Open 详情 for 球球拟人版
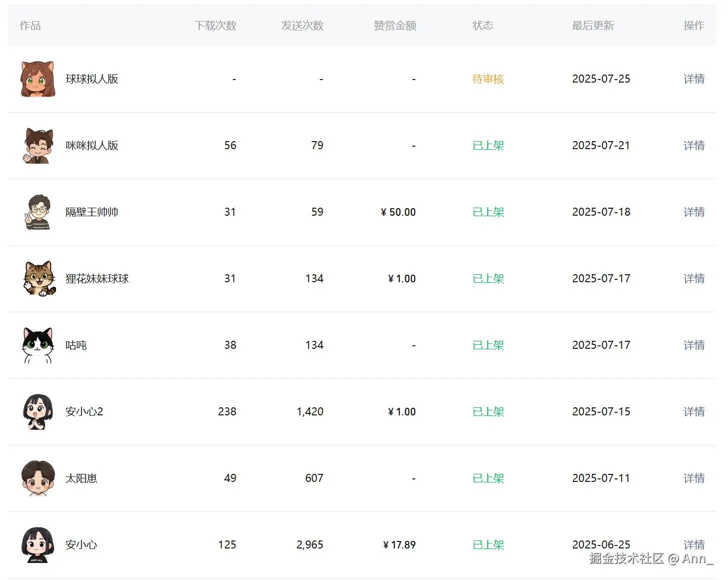 click(693, 79)
